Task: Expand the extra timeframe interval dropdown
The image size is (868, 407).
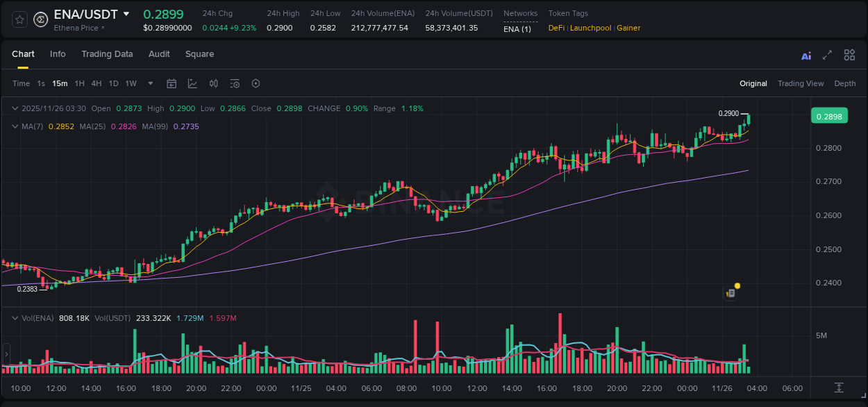Action: 149,83
